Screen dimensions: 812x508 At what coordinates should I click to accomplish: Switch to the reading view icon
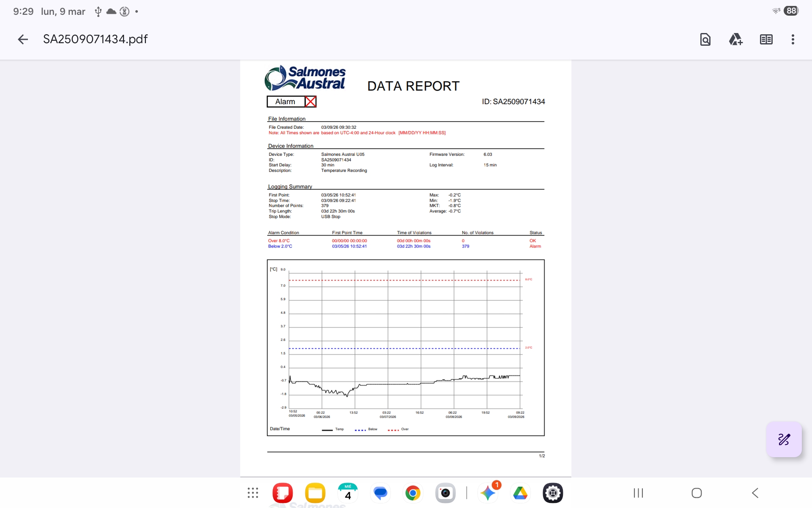tap(766, 39)
